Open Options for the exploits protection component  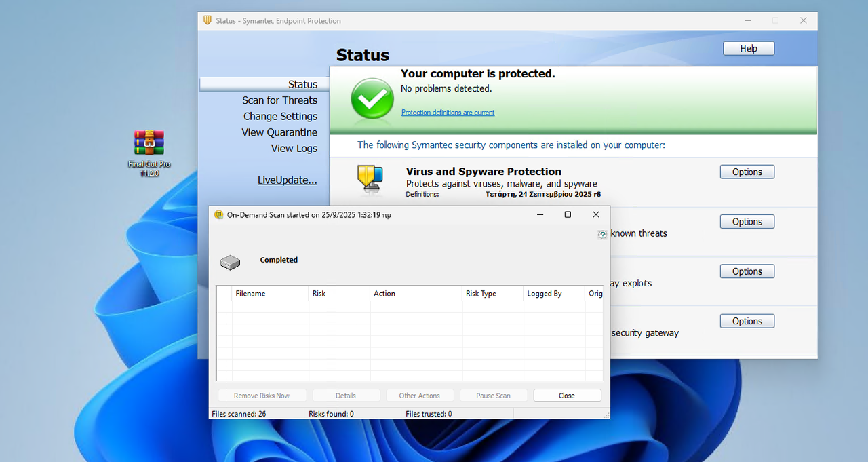coord(747,271)
